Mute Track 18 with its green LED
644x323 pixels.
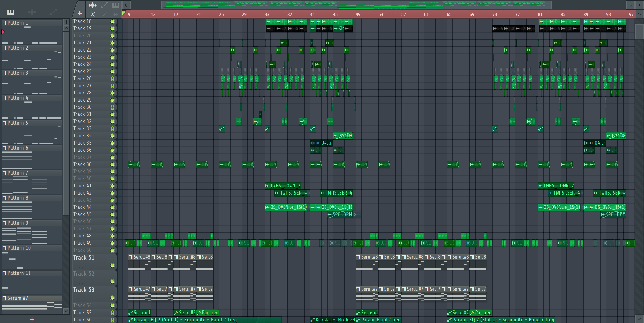coord(112,22)
